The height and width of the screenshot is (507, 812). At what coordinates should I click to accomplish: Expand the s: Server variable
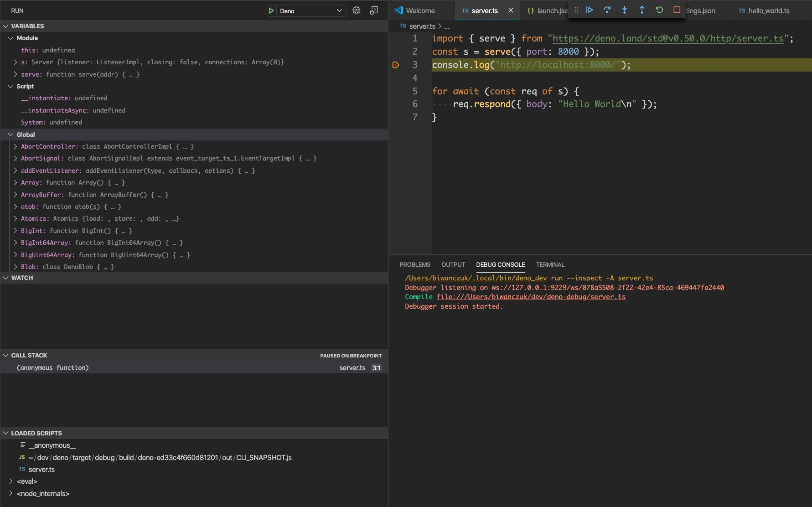(x=16, y=62)
